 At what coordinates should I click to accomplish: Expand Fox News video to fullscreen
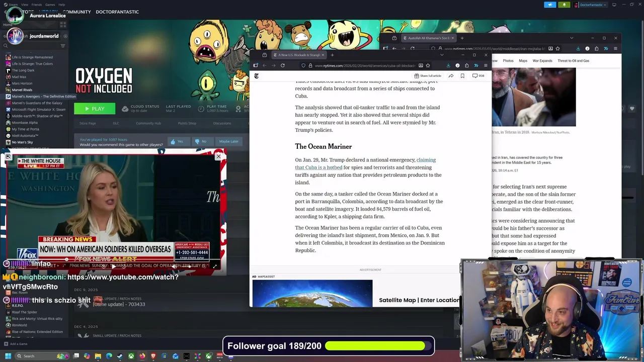215,266
